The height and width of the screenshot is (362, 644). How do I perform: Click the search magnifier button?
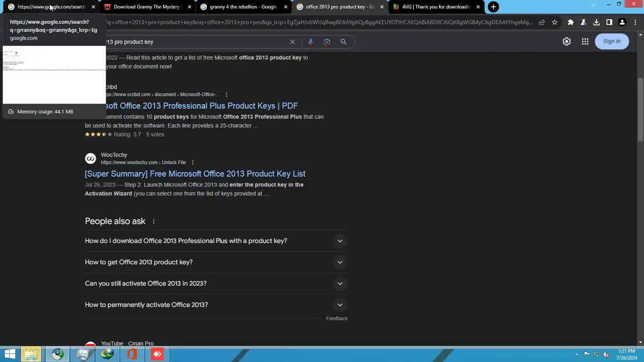(343, 42)
